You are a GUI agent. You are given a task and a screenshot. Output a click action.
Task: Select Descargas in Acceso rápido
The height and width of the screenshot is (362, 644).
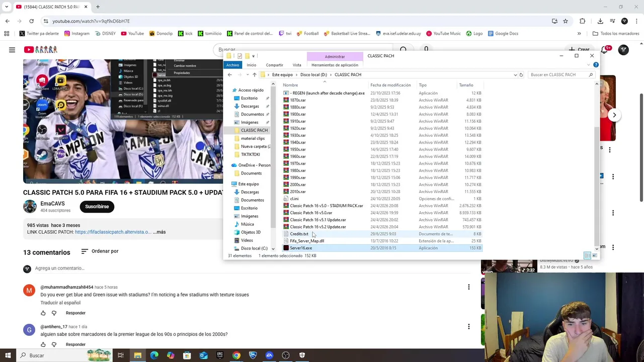click(x=250, y=106)
